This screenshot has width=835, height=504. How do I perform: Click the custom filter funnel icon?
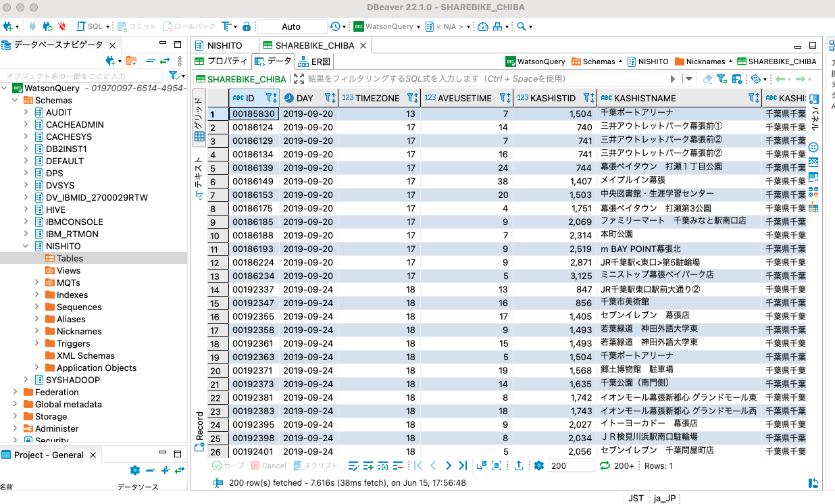click(721, 78)
